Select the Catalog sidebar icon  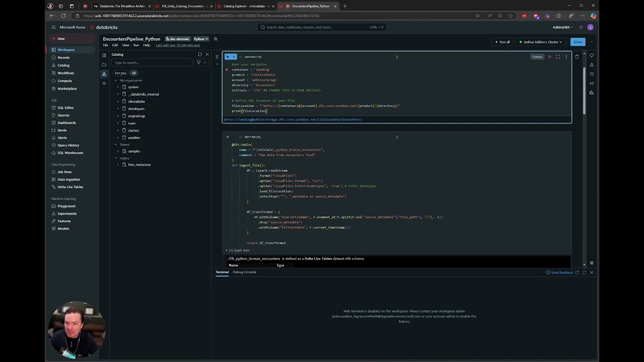(104, 74)
